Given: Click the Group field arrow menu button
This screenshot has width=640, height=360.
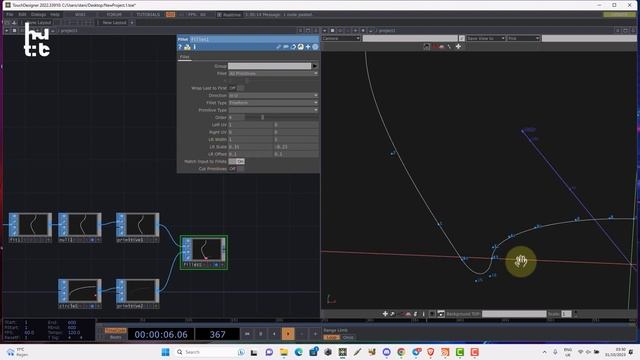Looking at the screenshot, I should 315,66.
